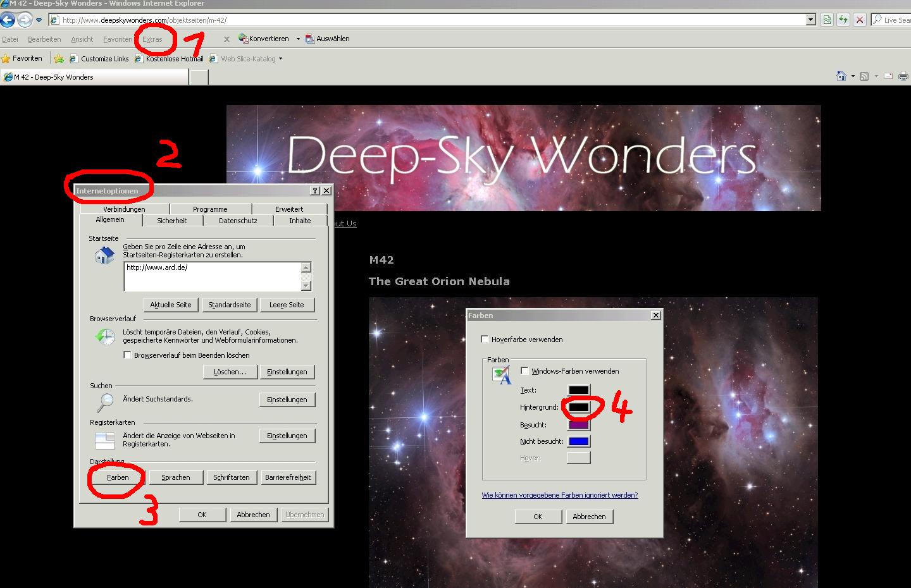Click the Print icon in command bar
The width and height of the screenshot is (911, 588).
(x=903, y=77)
